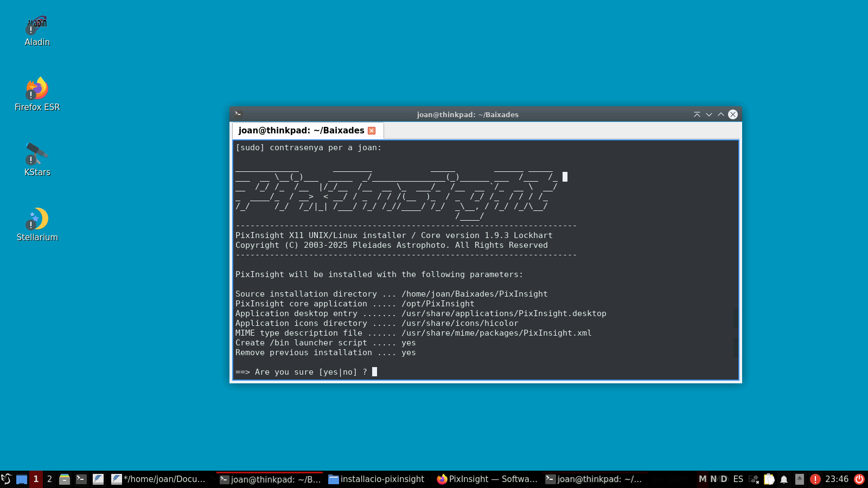Select the joan@thinkpad: ~/Baixades terminal tab

(301, 130)
